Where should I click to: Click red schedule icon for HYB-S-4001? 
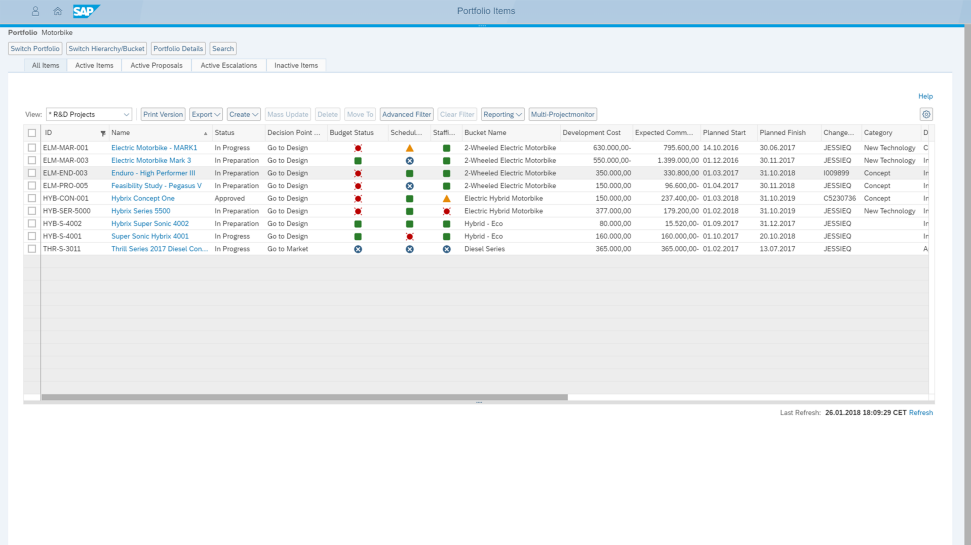(409, 237)
